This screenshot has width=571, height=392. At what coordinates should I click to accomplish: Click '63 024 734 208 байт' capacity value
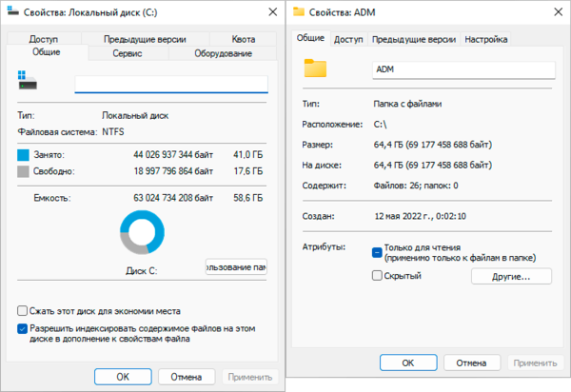173,198
